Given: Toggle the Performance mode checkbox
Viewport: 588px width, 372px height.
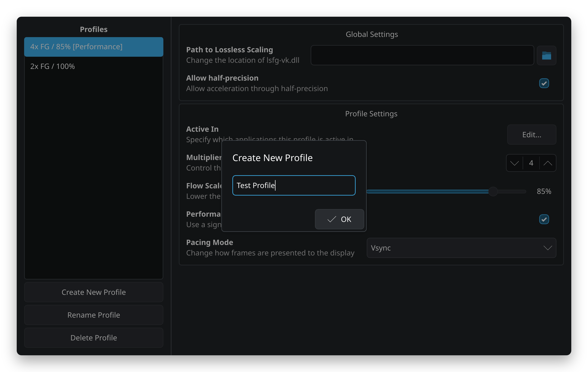Looking at the screenshot, I should [544, 219].
